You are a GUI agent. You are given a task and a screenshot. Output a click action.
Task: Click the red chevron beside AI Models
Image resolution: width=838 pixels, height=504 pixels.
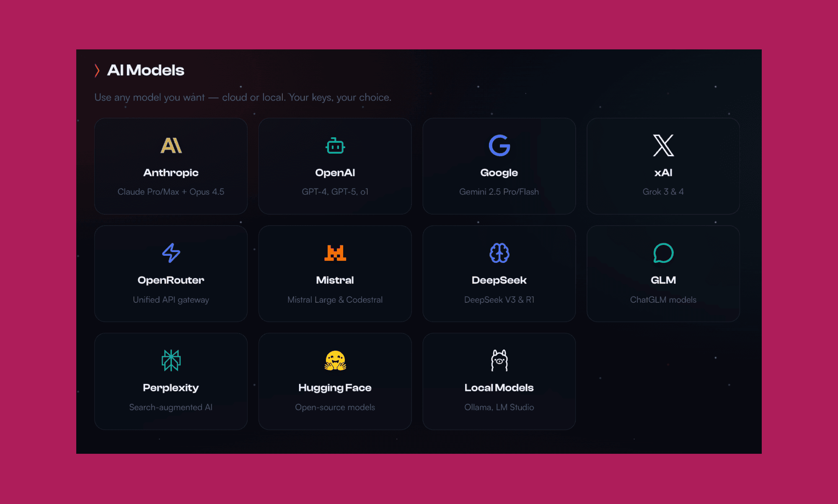97,70
